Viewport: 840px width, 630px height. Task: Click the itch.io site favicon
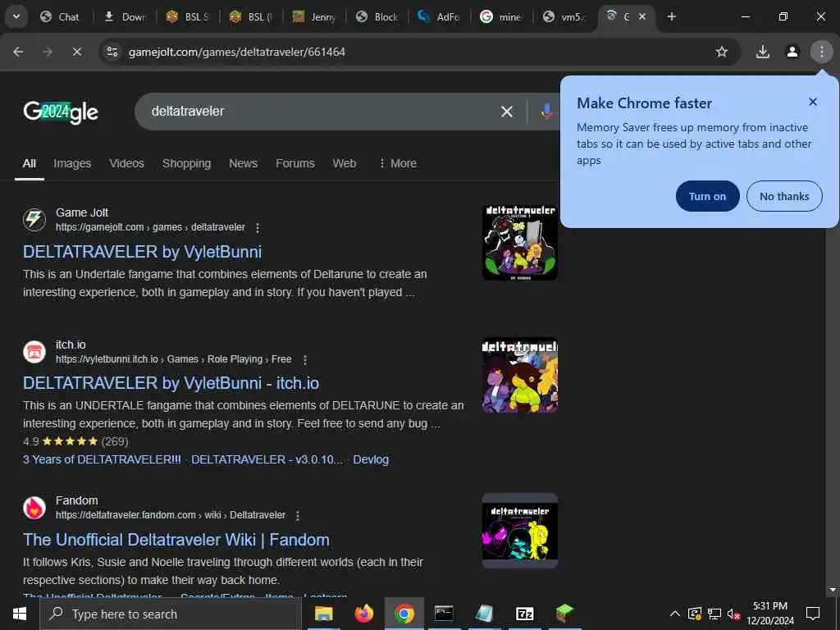coord(34,352)
